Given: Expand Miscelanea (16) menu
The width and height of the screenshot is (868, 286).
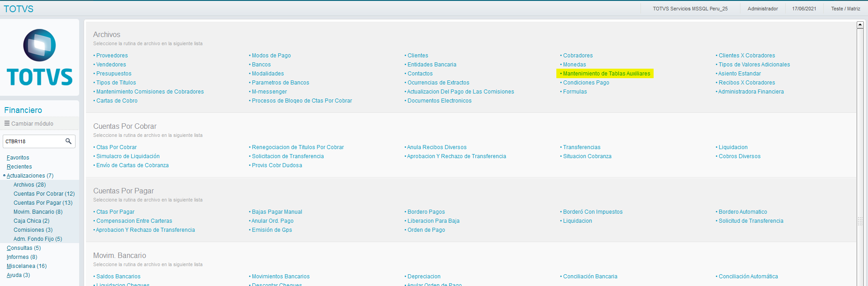Looking at the screenshot, I should pyautogui.click(x=27, y=266).
